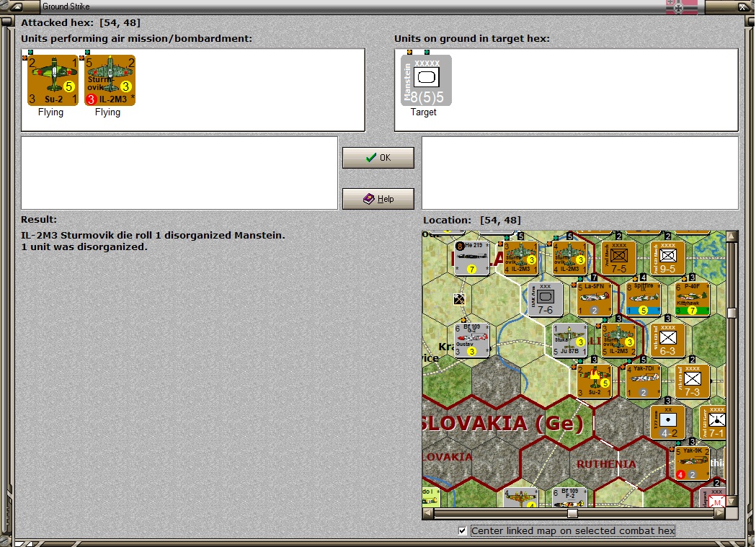Click the 7-3 infantry army counter on the map
Image resolution: width=756 pixels, height=547 pixels.
coord(692,381)
